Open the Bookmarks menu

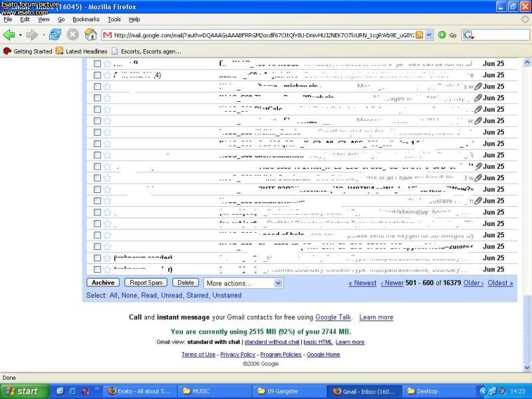point(86,19)
